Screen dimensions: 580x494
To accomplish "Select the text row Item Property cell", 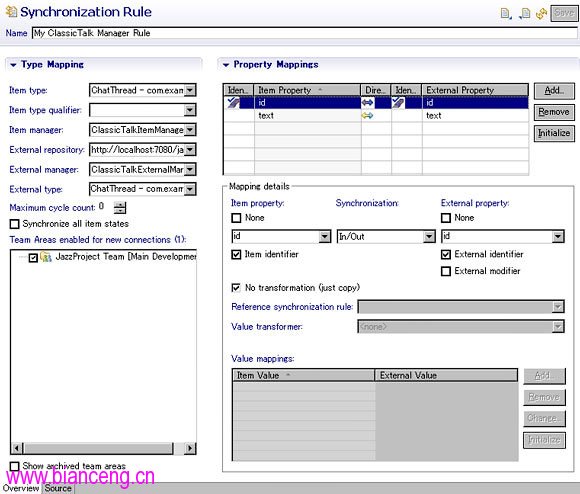I will (307, 115).
